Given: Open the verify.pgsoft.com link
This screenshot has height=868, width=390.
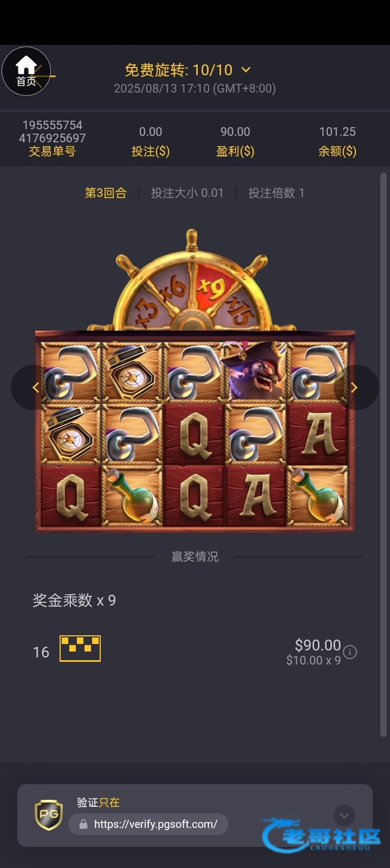Looking at the screenshot, I should 155,824.
